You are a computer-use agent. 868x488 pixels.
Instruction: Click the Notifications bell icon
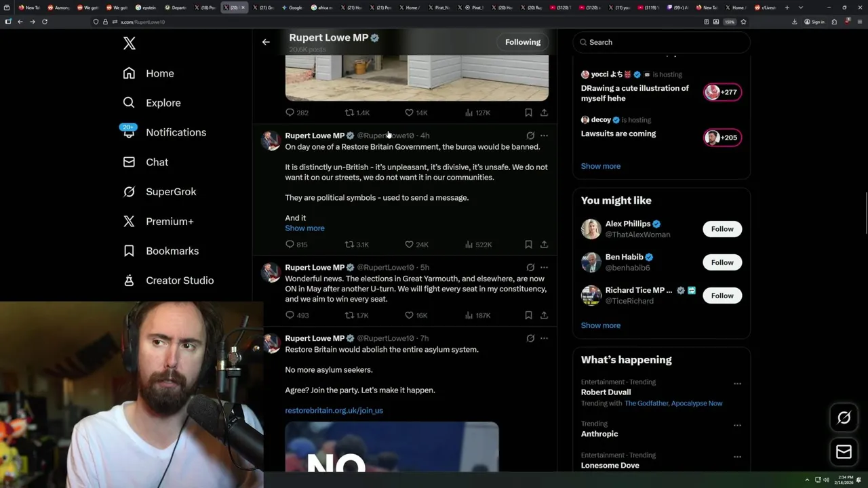point(129,132)
